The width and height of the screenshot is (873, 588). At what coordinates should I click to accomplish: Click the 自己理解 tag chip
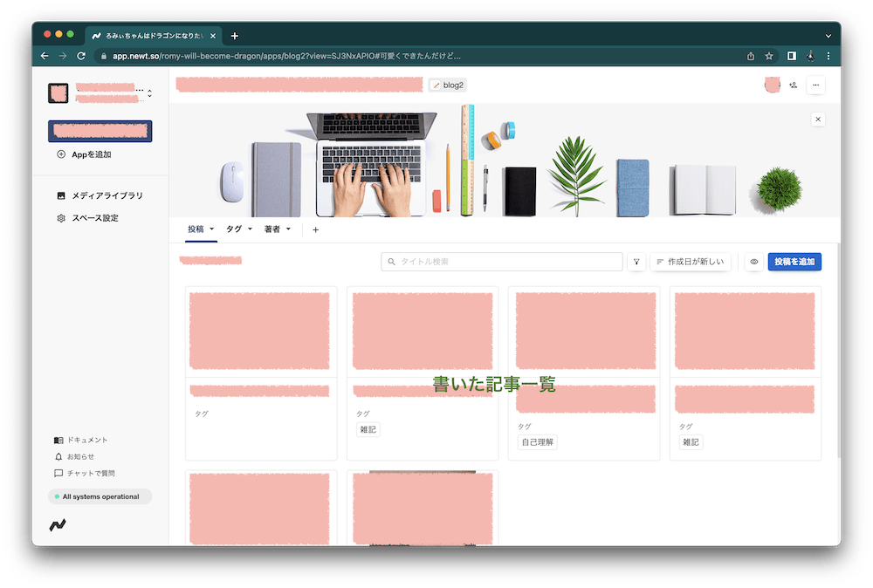pos(537,442)
